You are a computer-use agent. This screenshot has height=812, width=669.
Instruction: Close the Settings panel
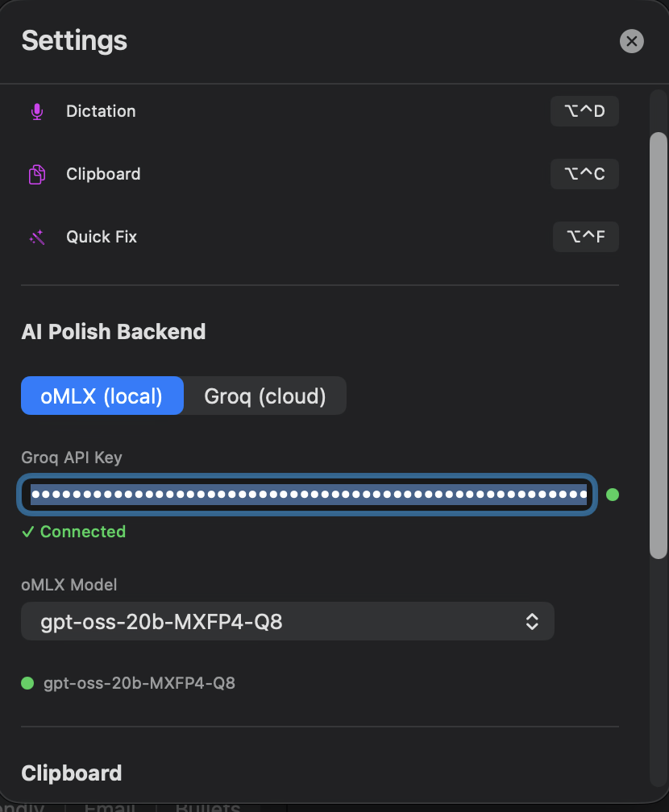(x=632, y=41)
